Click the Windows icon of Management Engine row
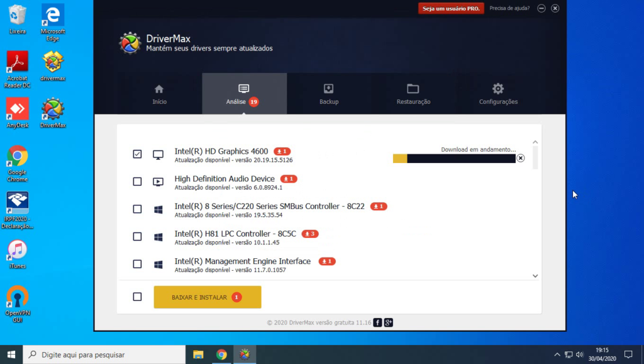This screenshot has width=644, height=364. pyautogui.click(x=158, y=264)
